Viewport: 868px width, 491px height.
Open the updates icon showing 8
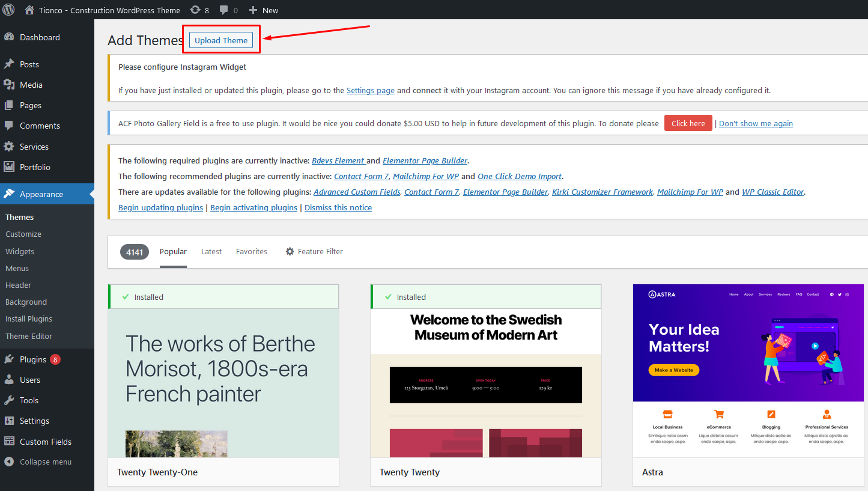coord(195,10)
